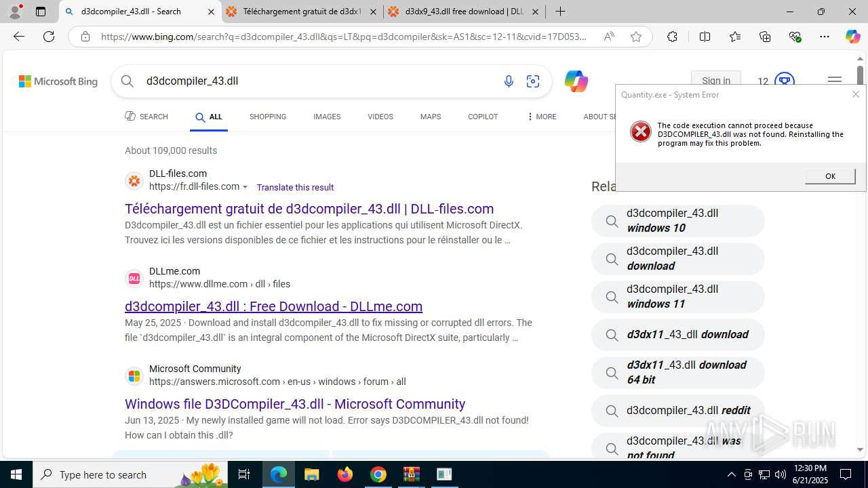This screenshot has width=868, height=488.
Task: Open Firefox from the taskbar
Action: click(345, 474)
